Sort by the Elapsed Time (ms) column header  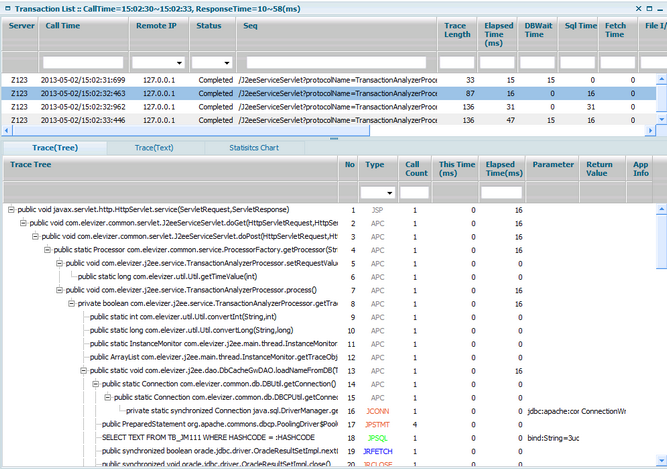tap(496, 34)
